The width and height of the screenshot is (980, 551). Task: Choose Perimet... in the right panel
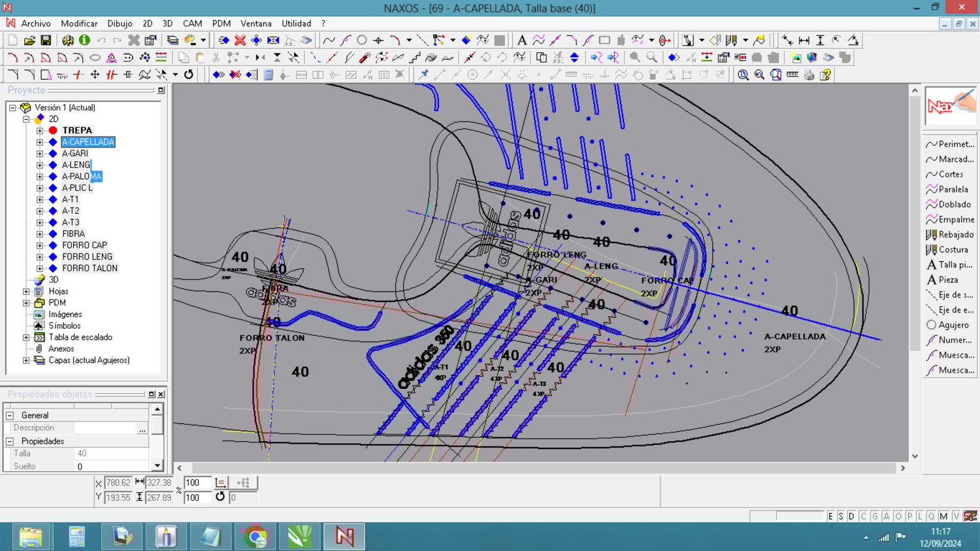950,144
